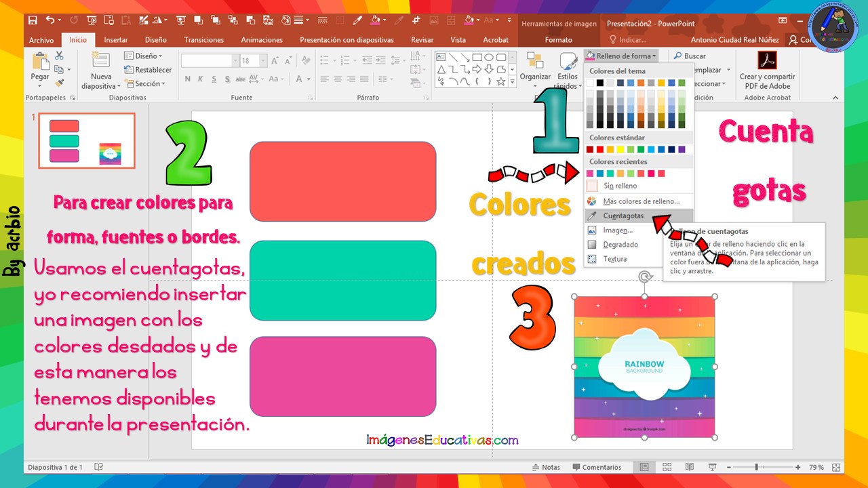868x488 pixels.
Task: Click the Indicar search field
Action: pyautogui.click(x=628, y=40)
